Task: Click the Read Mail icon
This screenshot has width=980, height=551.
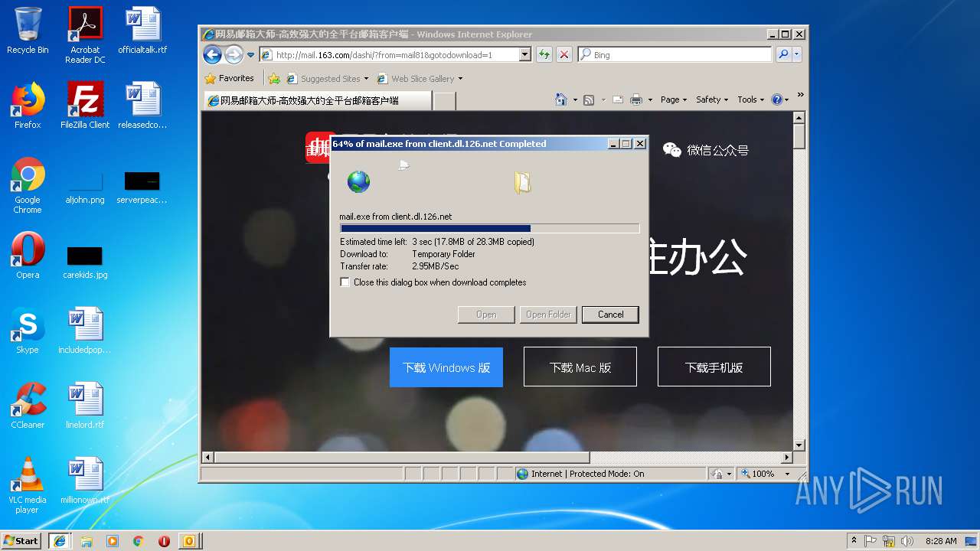Action: pos(617,99)
